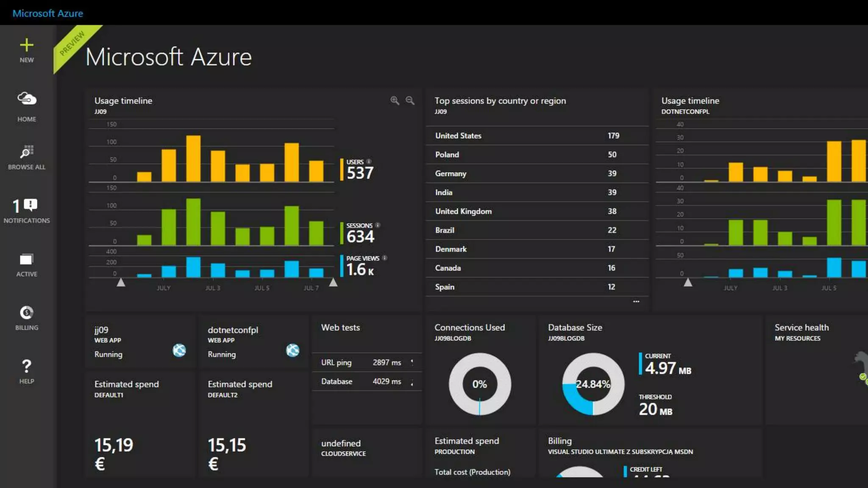This screenshot has width=868, height=488.
Task: Go to HOME via the cloud icon
Action: click(x=27, y=99)
